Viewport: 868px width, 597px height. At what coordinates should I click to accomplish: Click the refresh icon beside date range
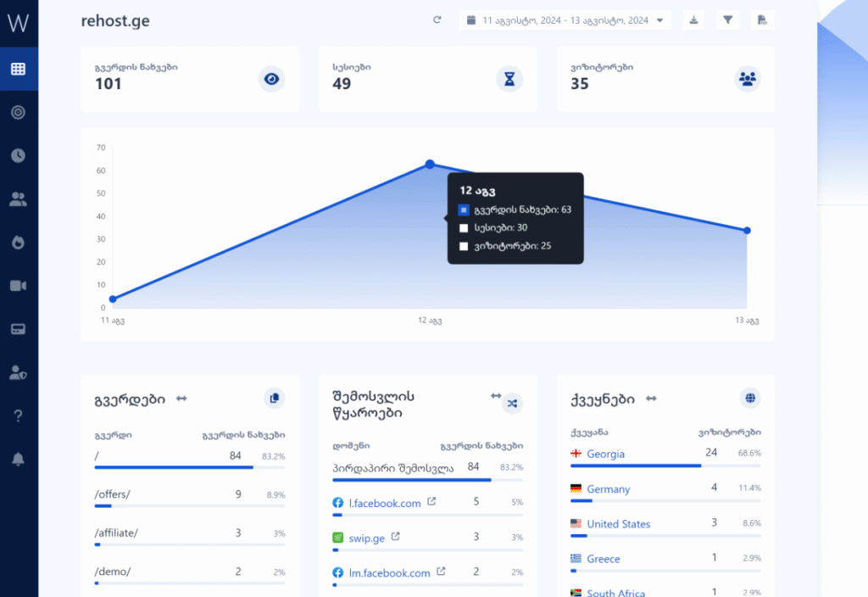[x=437, y=20]
